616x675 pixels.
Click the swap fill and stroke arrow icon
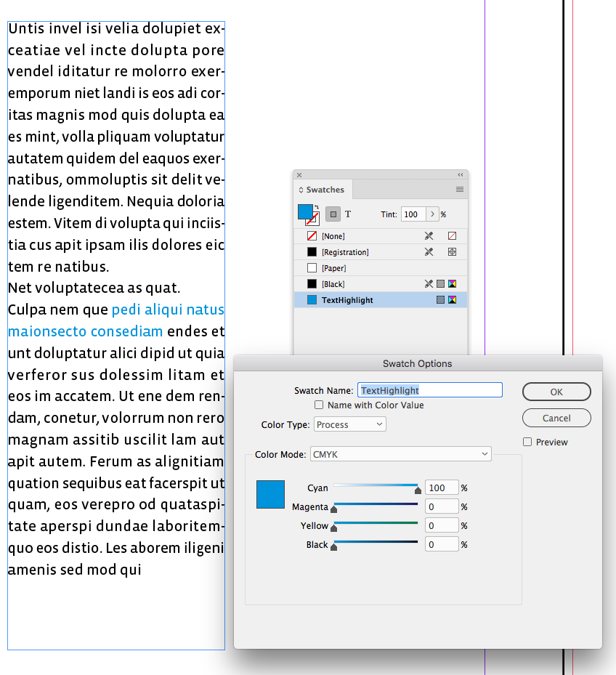pos(317,206)
